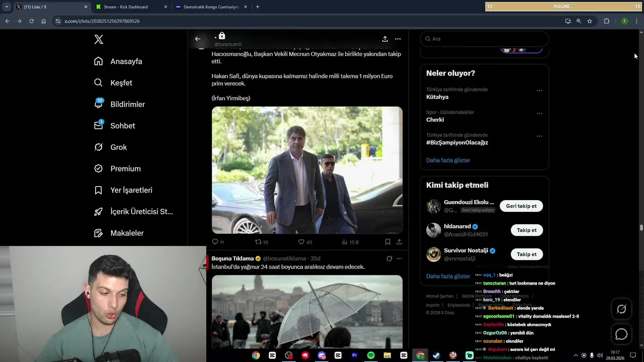The height and width of the screenshot is (362, 644).
Task: Click the share icon in list header
Action: (x=385, y=39)
